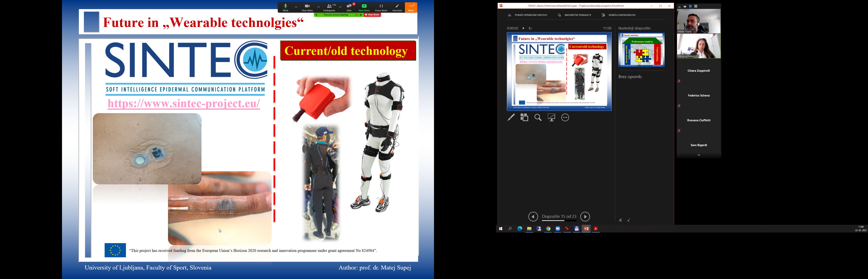Screen dimensions: 868x279
Task: Select Barbara Pellegrini video tile
Action: [698, 46]
